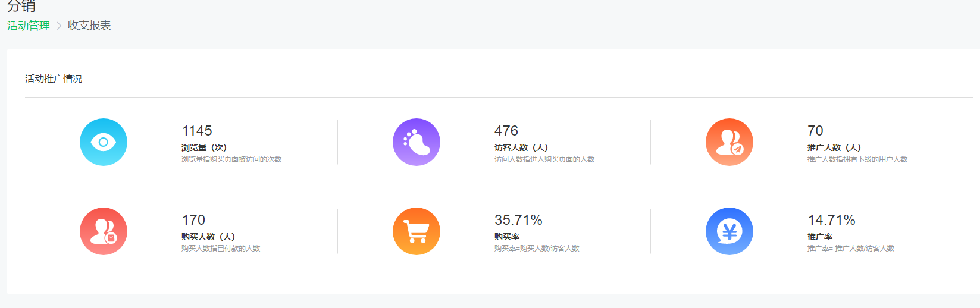The image size is (980, 308).
Task: Select the 70 promoters value
Action: pos(815,131)
